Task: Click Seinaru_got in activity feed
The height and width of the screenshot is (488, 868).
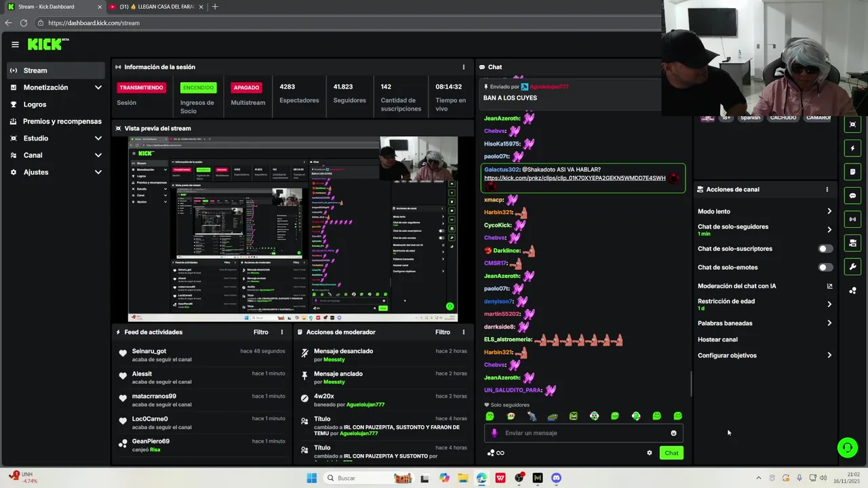Action: pyautogui.click(x=149, y=351)
